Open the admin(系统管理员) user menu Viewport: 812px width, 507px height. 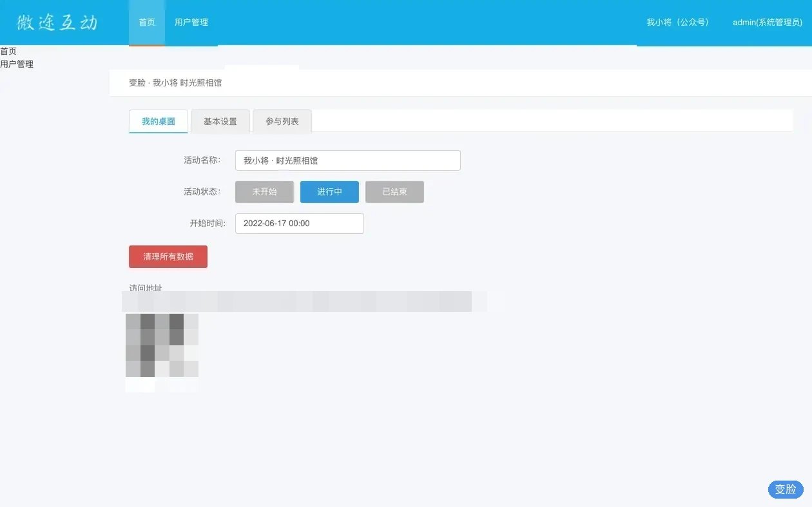[x=768, y=23]
